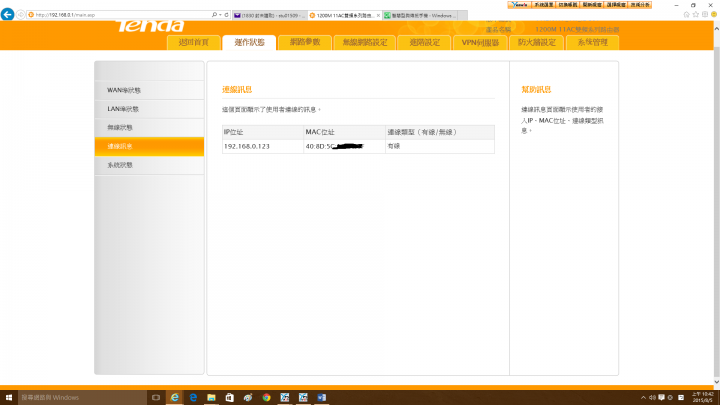Open 進階設定 navigation tab
The height and width of the screenshot is (405, 720).
pos(424,42)
